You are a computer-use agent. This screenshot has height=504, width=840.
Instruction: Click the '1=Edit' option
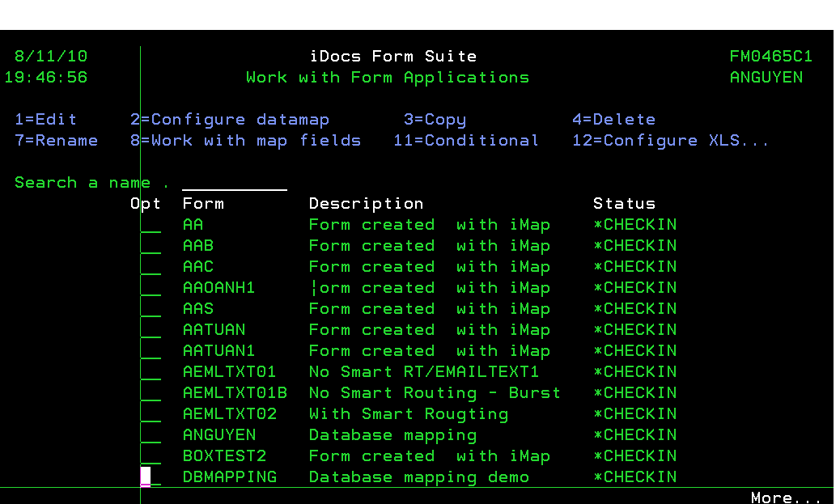click(x=46, y=120)
